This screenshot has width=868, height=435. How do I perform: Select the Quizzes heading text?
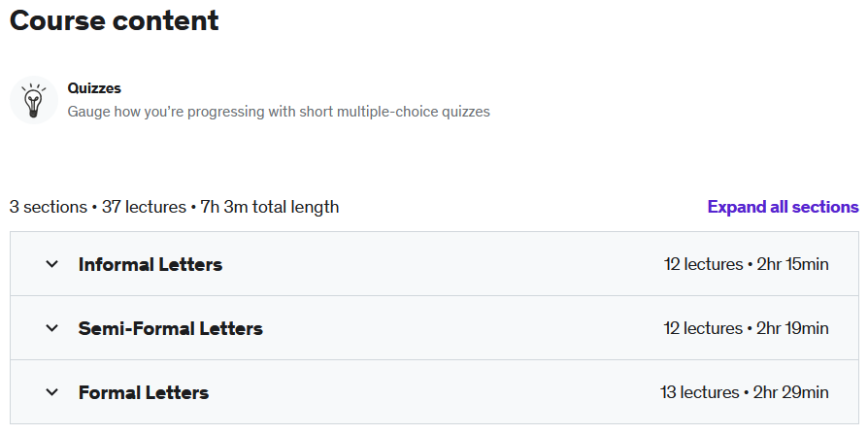click(94, 88)
